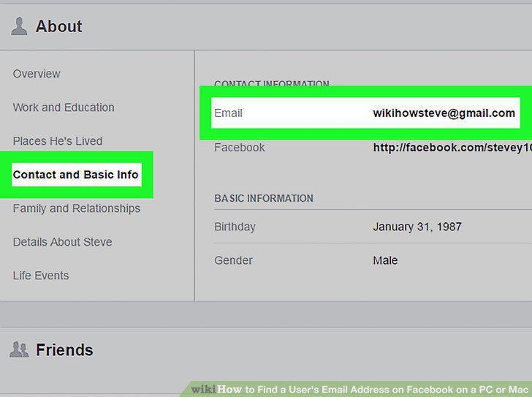
Task: Click the January 31, 1987 birthday value
Action: coord(417,227)
